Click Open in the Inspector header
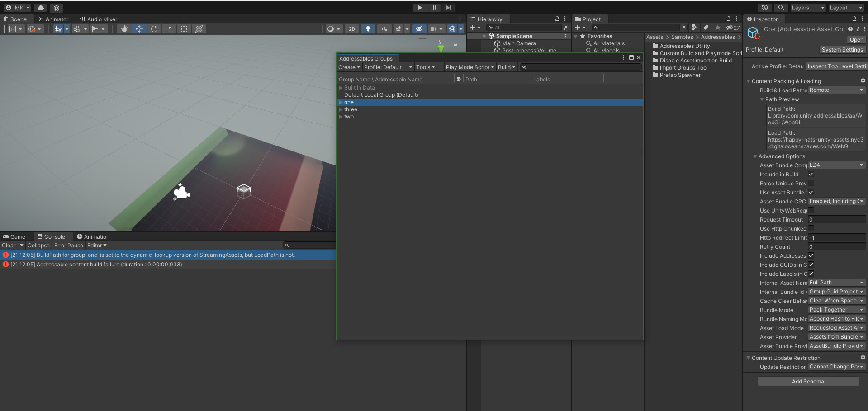868x411 pixels. coord(856,40)
